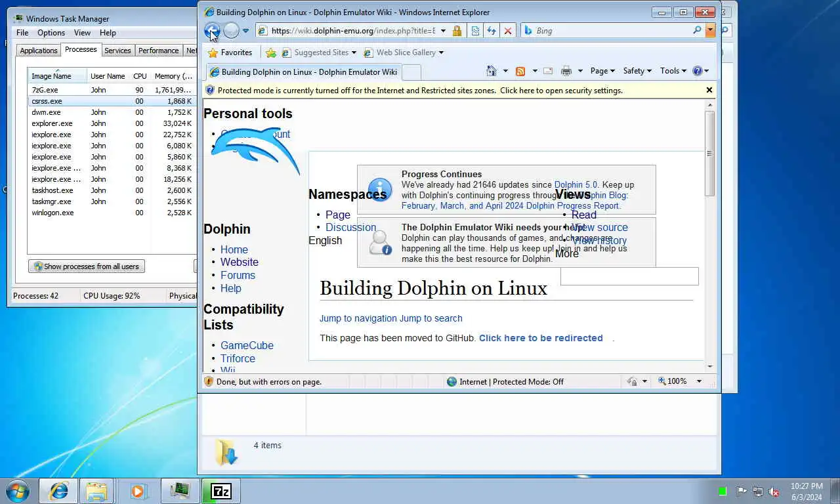Switch to the Services tab
Image resolution: width=840 pixels, height=504 pixels.
pyautogui.click(x=117, y=51)
